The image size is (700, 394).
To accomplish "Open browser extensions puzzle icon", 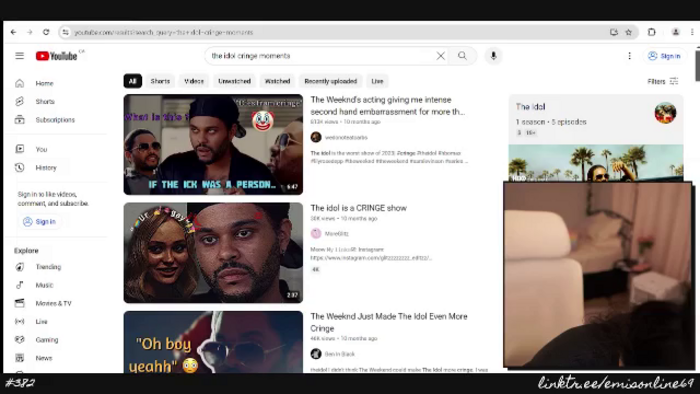I will [652, 32].
